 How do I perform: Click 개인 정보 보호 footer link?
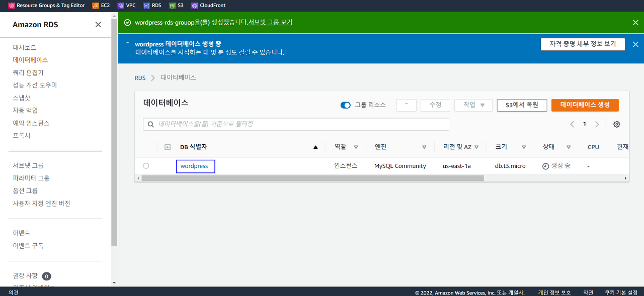click(x=554, y=292)
